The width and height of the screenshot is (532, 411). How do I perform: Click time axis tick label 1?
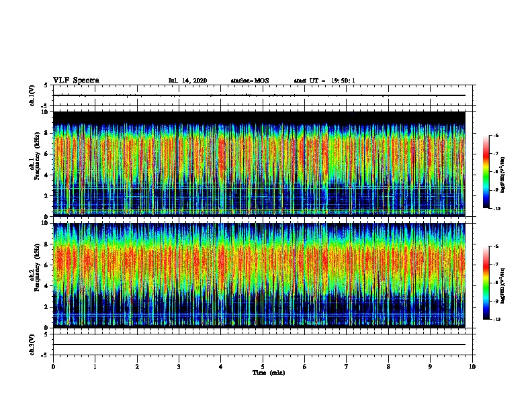pos(95,367)
